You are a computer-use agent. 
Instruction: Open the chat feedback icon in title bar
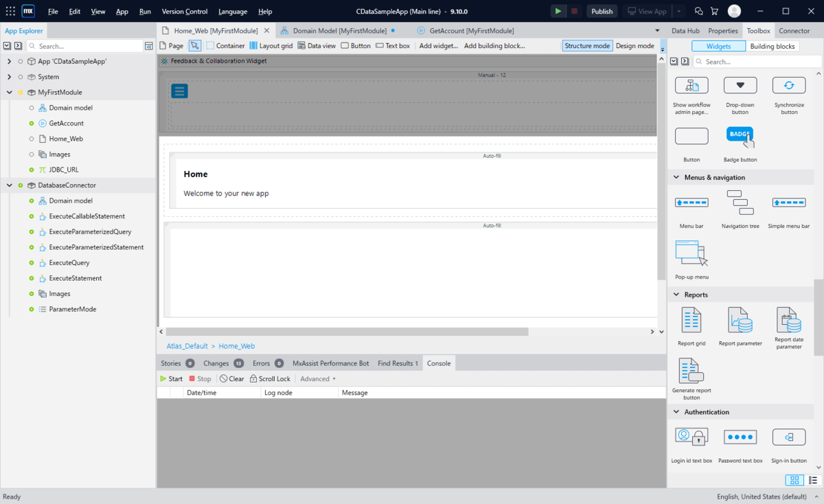699,11
